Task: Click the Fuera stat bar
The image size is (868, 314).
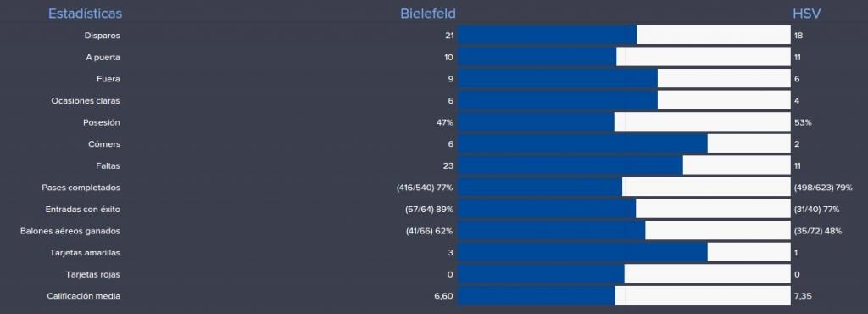Action: 625,79
